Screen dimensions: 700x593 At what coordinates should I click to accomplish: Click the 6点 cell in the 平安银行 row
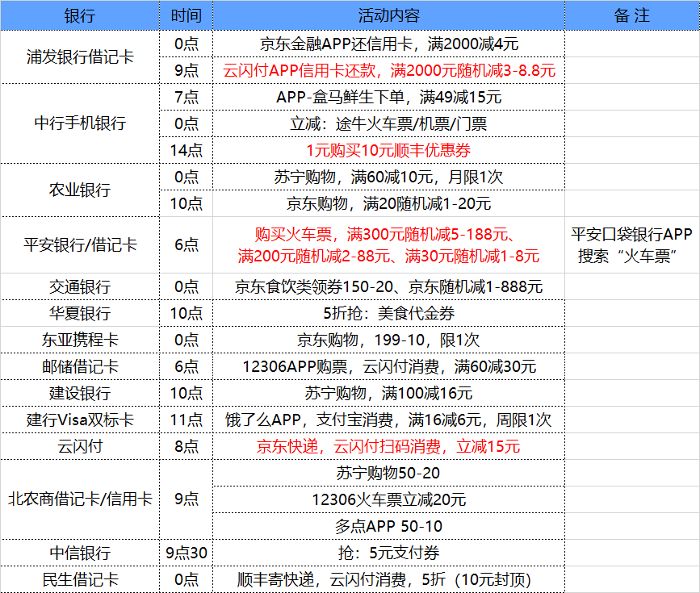click(x=187, y=245)
